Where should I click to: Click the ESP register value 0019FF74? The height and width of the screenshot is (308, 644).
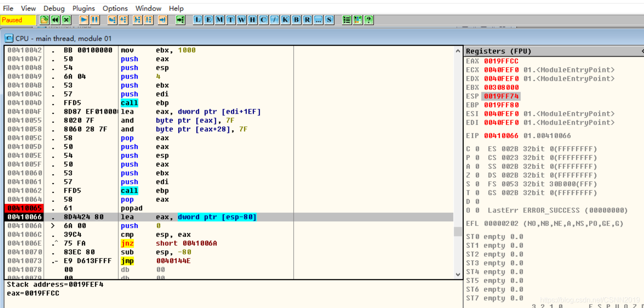(501, 96)
